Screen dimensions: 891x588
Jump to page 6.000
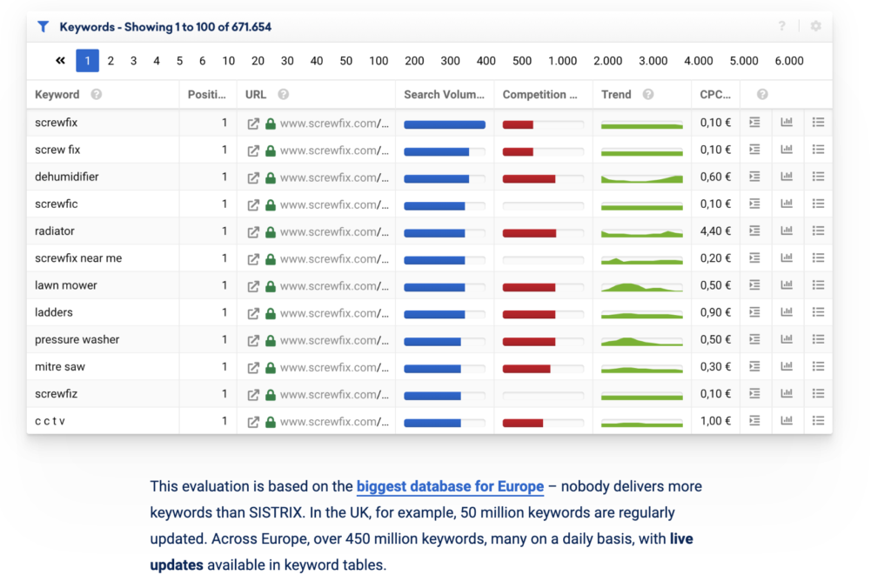(x=789, y=61)
